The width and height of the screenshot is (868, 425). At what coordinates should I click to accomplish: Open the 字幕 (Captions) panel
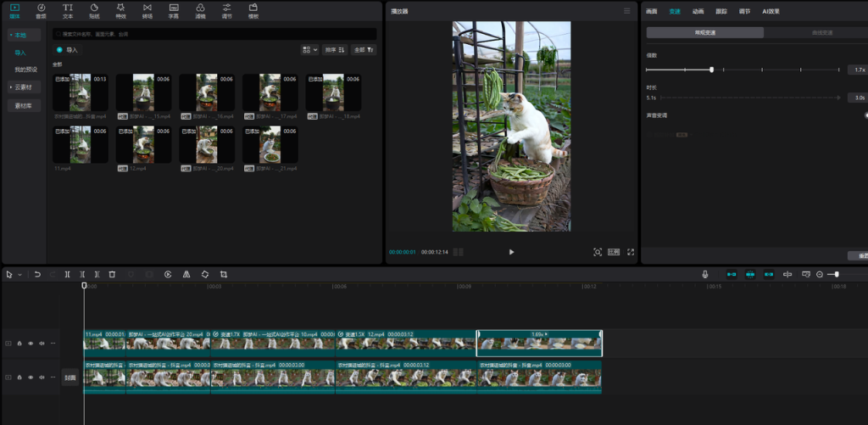[173, 10]
